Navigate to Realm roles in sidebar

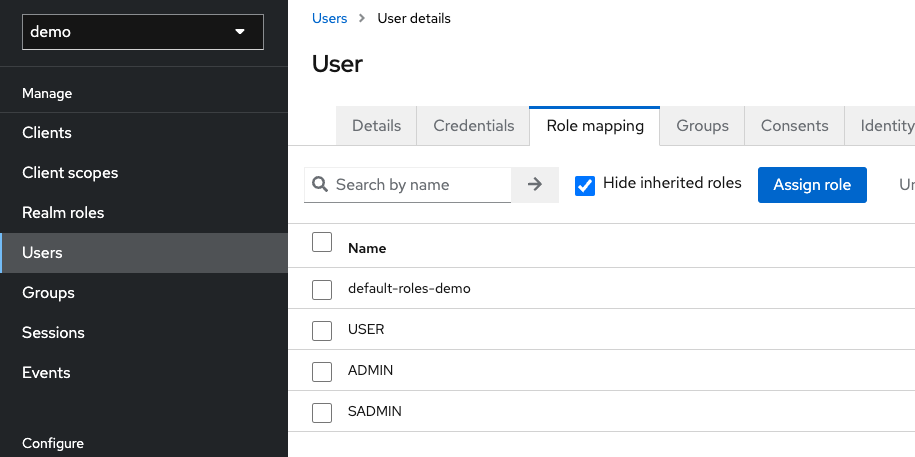pyautogui.click(x=63, y=213)
